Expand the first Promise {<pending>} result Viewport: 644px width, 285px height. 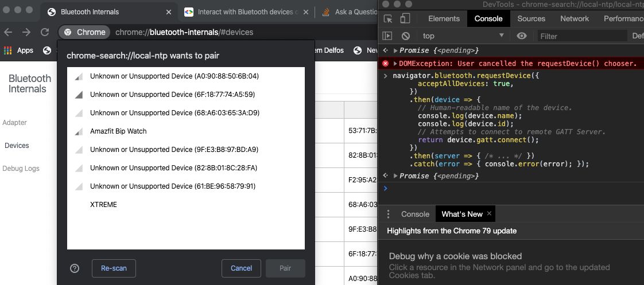[395, 50]
